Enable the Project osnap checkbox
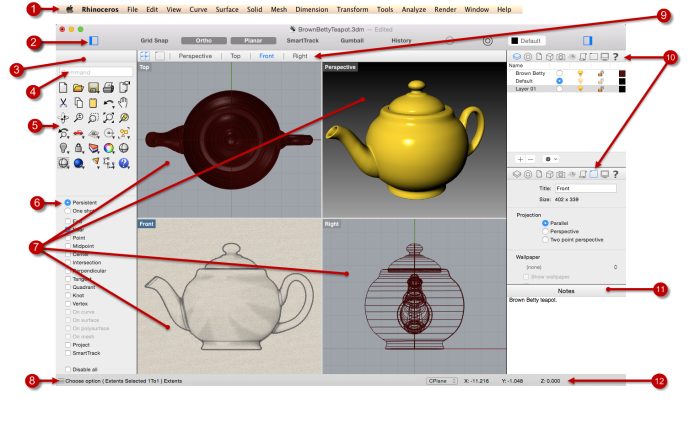The width and height of the screenshot is (700, 428). tap(68, 345)
